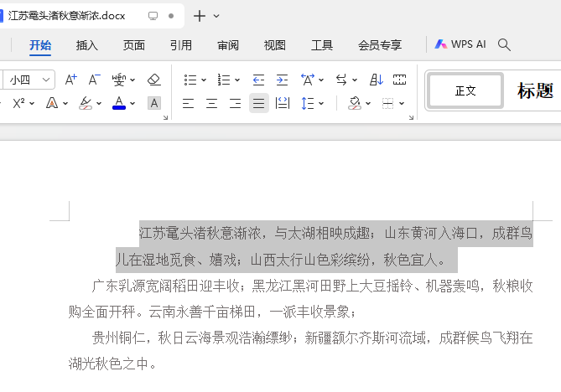Open font dialog launcher arrow
This screenshot has height=392, width=561.
[x=166, y=117]
